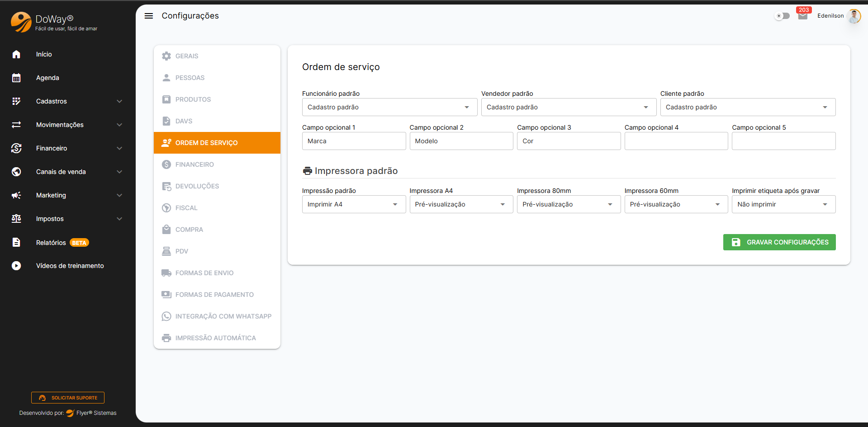
Task: Open the Gerais settings tab
Action: click(187, 56)
